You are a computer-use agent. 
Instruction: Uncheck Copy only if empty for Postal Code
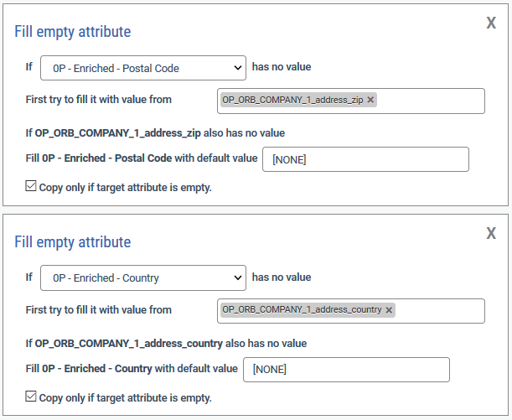31,186
